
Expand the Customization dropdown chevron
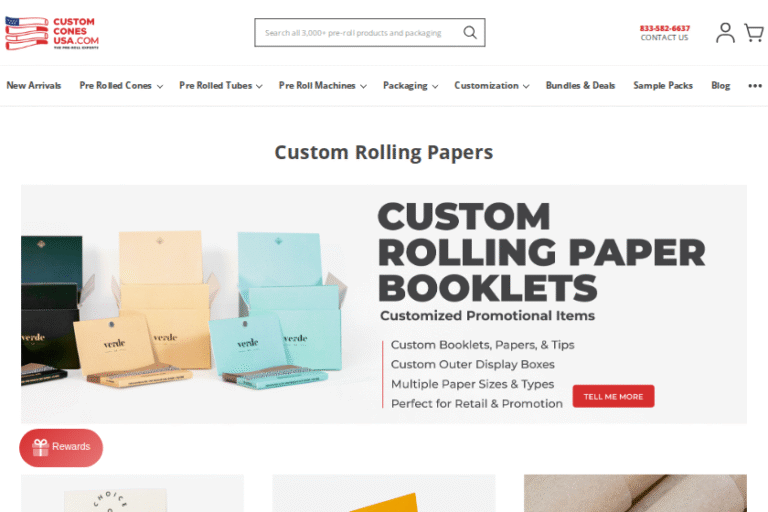point(526,86)
